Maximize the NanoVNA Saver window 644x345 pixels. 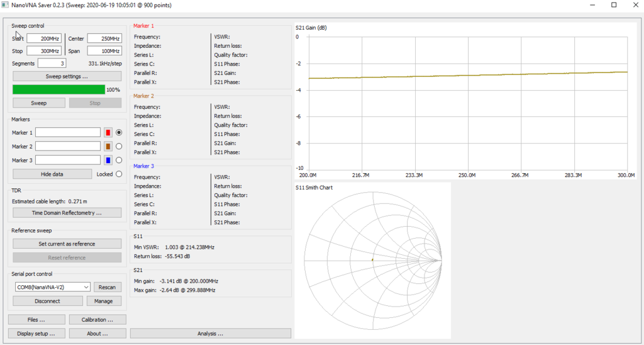coord(614,5)
